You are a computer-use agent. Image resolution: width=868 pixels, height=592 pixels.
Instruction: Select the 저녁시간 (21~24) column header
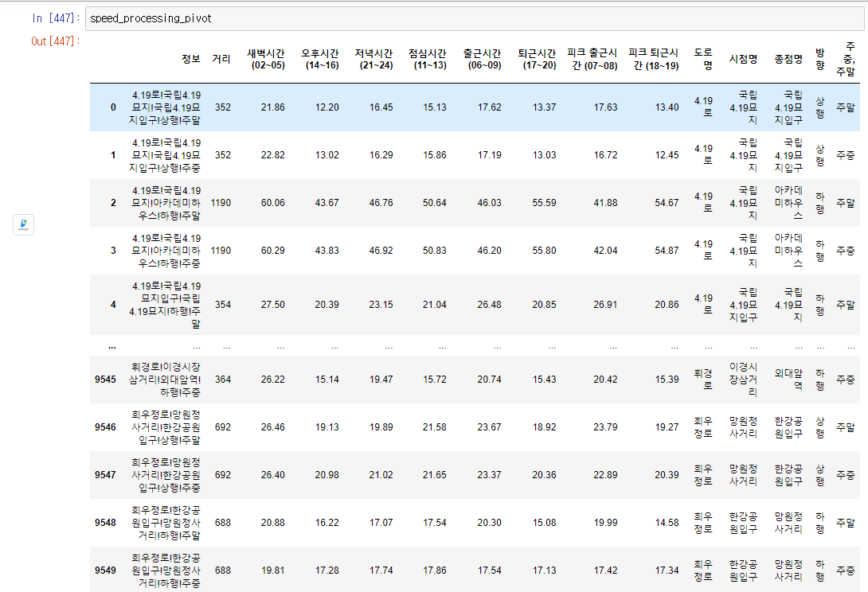[x=373, y=59]
